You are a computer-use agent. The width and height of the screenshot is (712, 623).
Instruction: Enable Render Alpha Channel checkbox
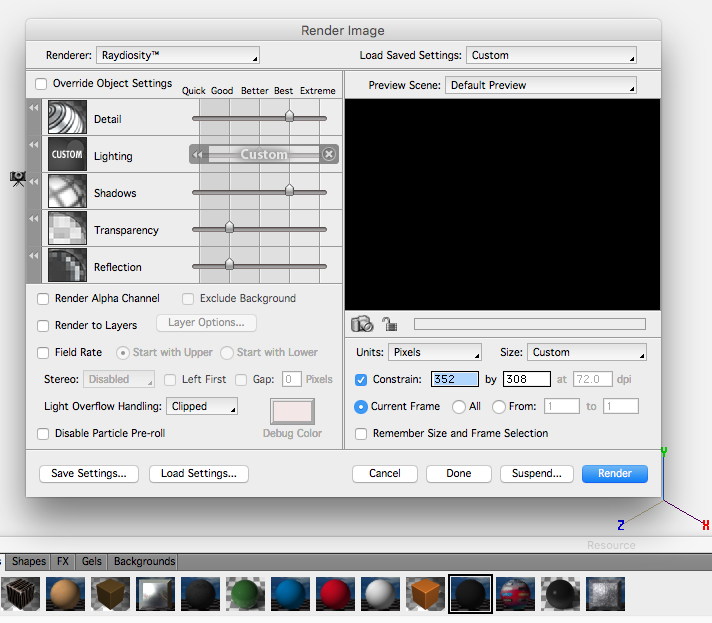click(x=43, y=299)
